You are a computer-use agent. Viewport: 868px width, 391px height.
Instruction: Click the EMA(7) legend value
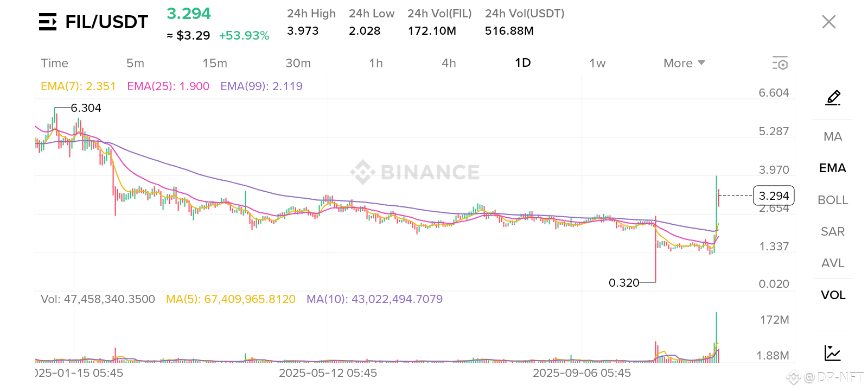point(78,86)
